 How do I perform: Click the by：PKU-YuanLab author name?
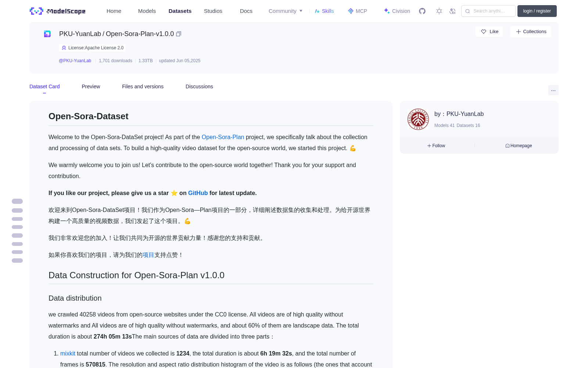pos(459,114)
